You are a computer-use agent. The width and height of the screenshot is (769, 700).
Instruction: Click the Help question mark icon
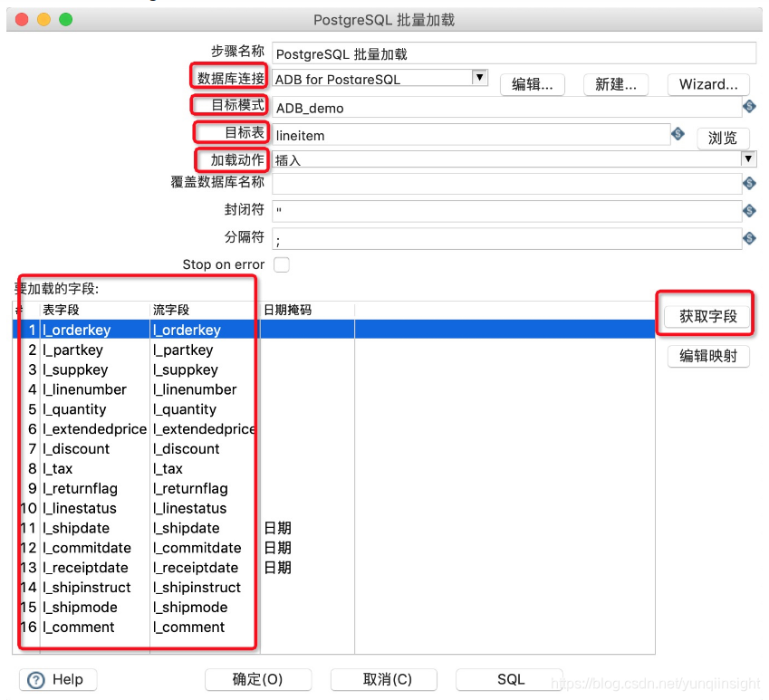tap(36, 680)
